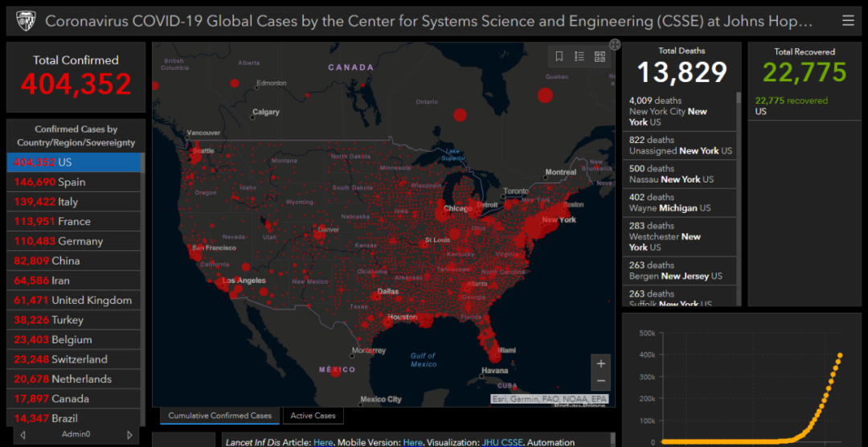Select Germany with 110,483 cases
Viewport: 868px width, 447px height.
pos(74,241)
